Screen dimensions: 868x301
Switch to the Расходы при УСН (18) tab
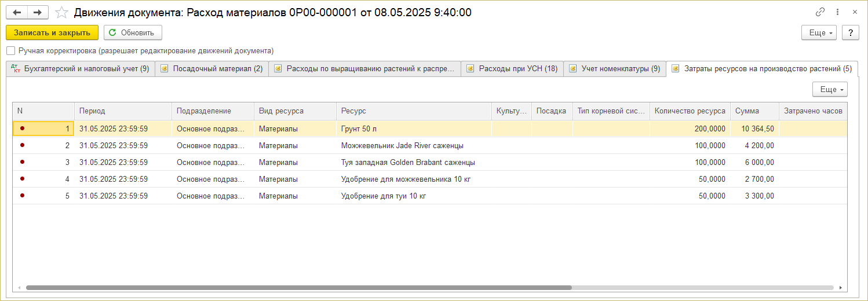pos(512,68)
